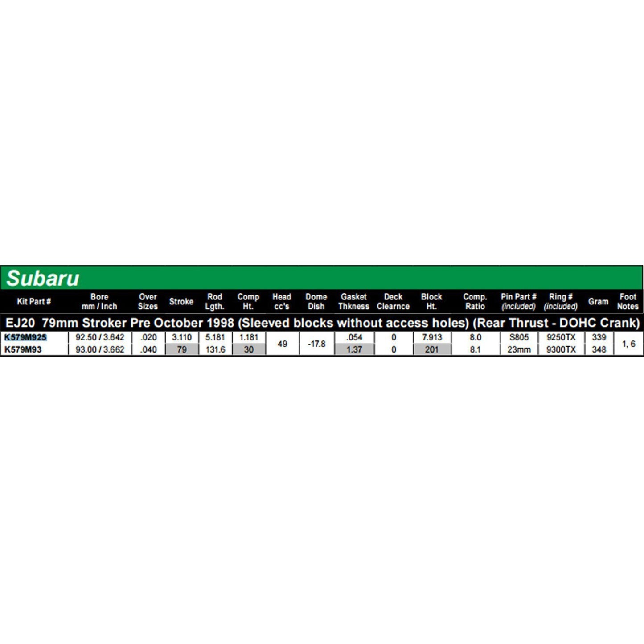This screenshot has height=644, width=644.
Task: Click the Comp. Ratio column header
Action: pyautogui.click(x=475, y=302)
